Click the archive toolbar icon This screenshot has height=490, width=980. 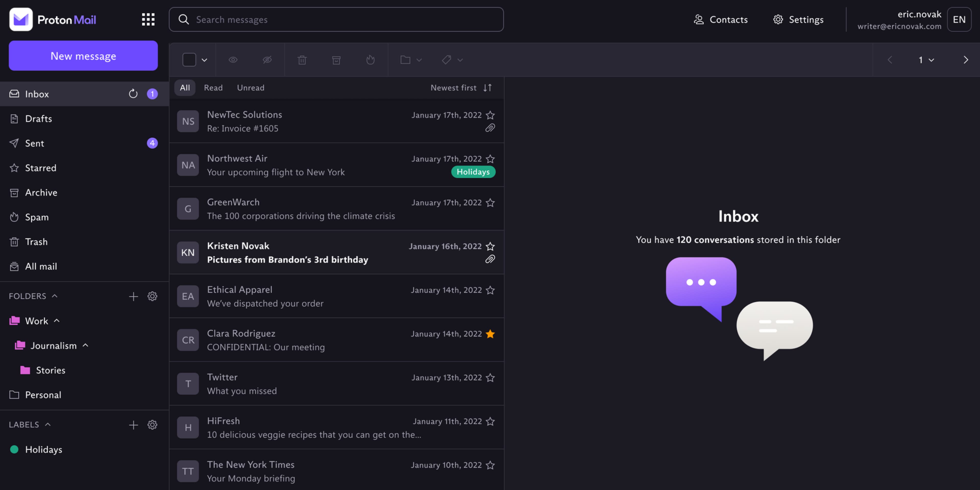click(x=336, y=60)
